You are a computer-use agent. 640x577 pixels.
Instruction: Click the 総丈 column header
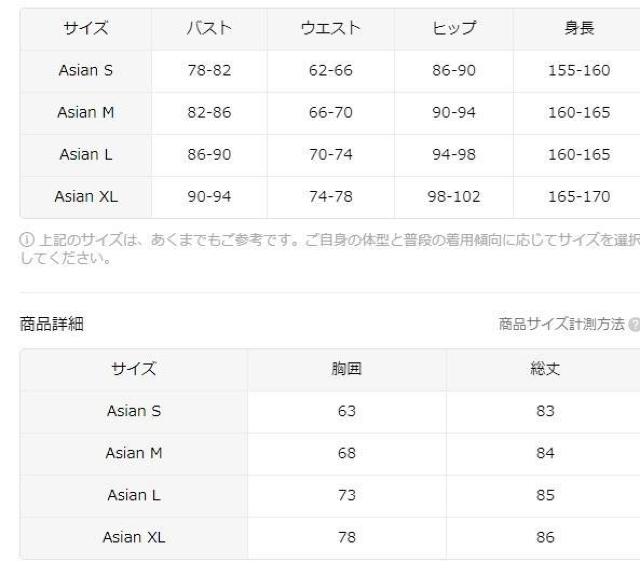(545, 369)
